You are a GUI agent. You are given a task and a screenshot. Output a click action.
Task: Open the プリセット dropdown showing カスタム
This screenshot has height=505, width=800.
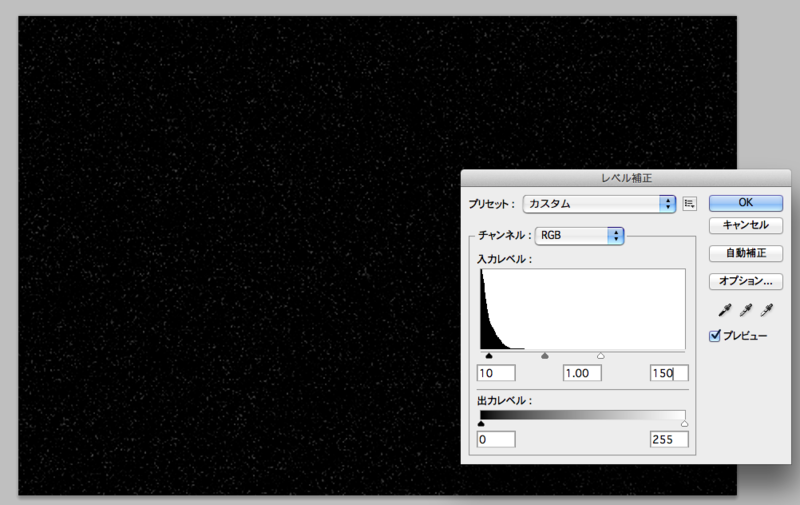pyautogui.click(x=599, y=204)
